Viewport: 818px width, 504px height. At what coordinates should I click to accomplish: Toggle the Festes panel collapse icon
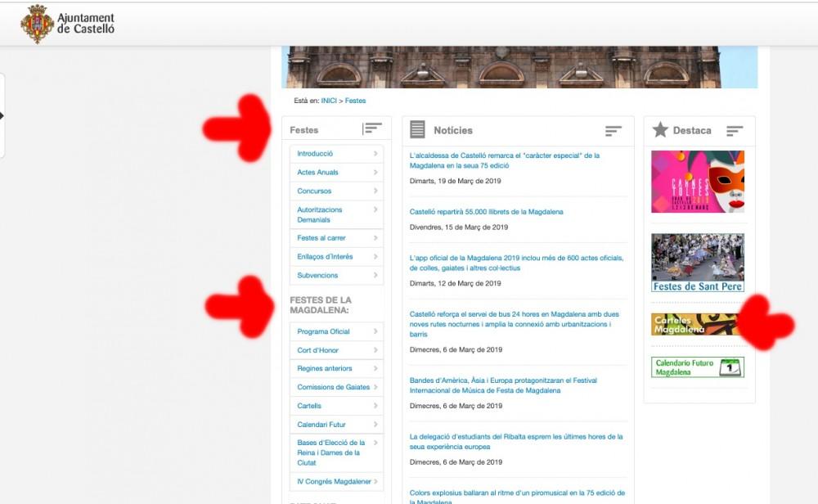coord(372,129)
